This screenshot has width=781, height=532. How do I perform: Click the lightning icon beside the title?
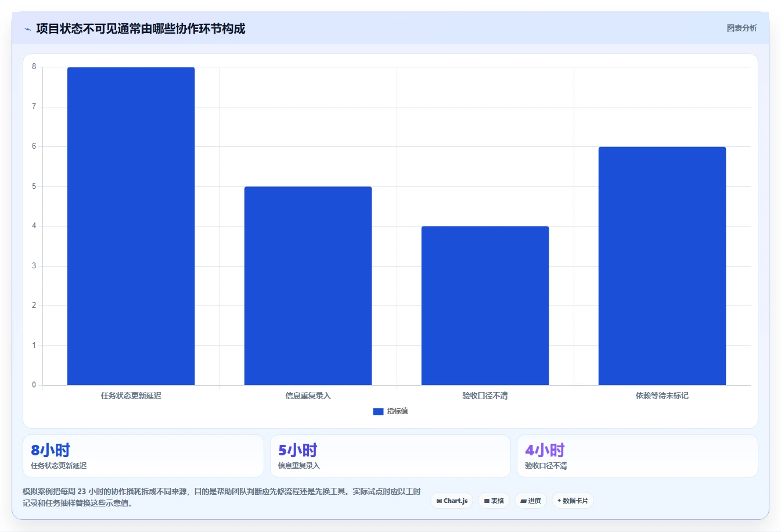pos(27,29)
